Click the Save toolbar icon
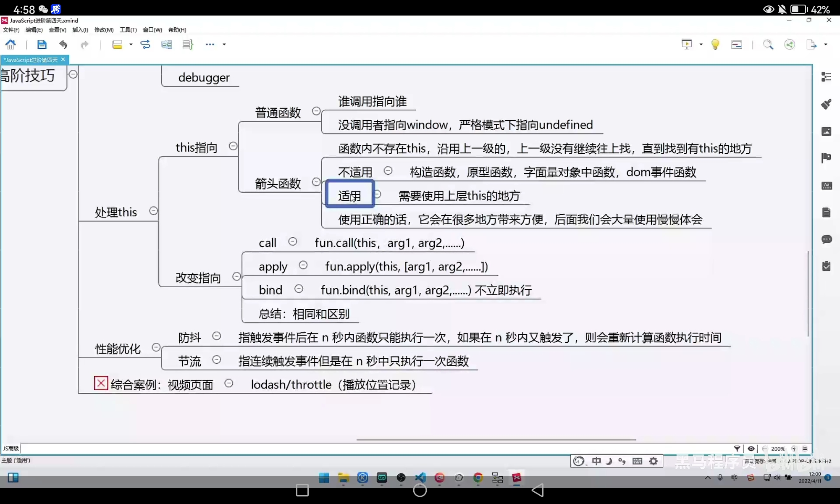Screen dimensions: 840x504 point(42,45)
